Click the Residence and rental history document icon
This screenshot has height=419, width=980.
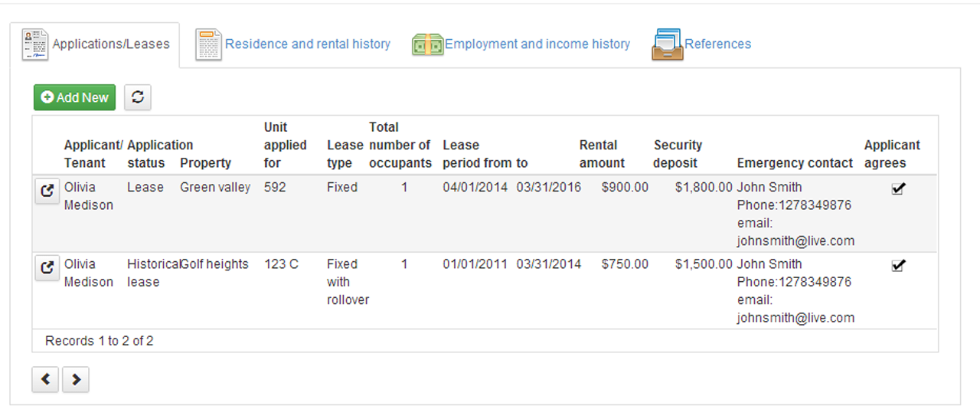(208, 44)
